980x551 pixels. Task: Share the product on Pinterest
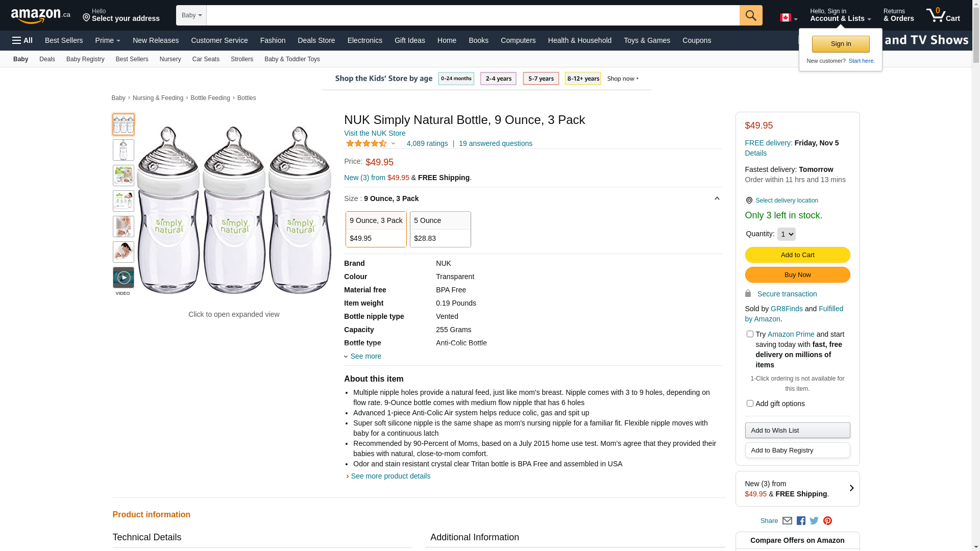coord(827,521)
